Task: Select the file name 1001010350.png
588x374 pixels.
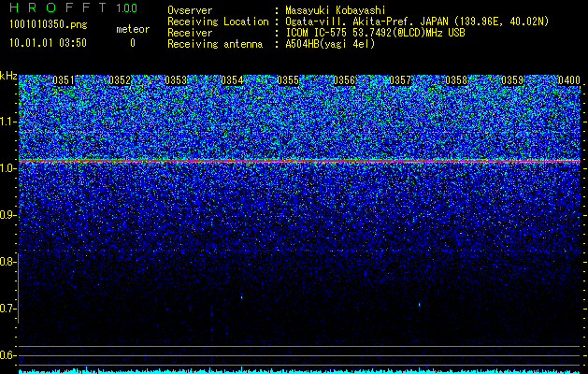Action: [x=49, y=24]
